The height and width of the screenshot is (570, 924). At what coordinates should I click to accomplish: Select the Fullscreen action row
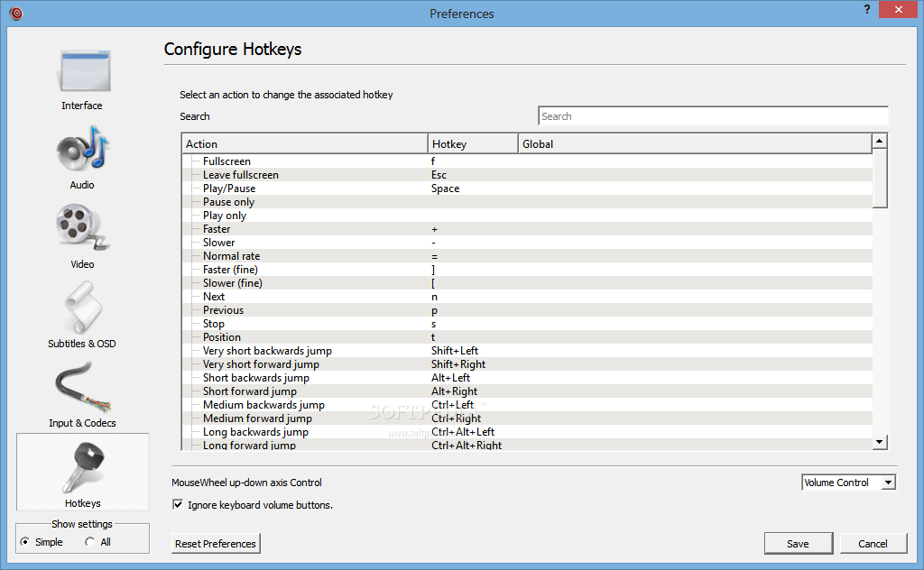[x=527, y=161]
